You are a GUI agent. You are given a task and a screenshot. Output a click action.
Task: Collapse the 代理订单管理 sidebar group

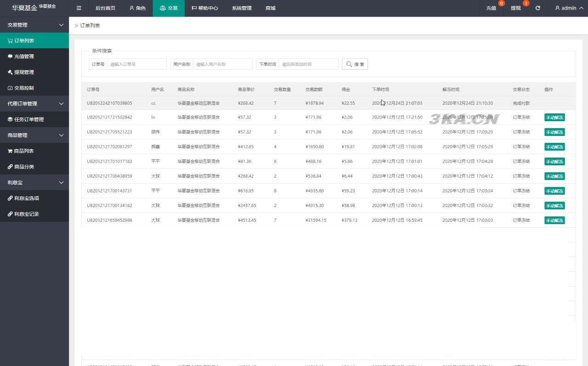coord(34,104)
